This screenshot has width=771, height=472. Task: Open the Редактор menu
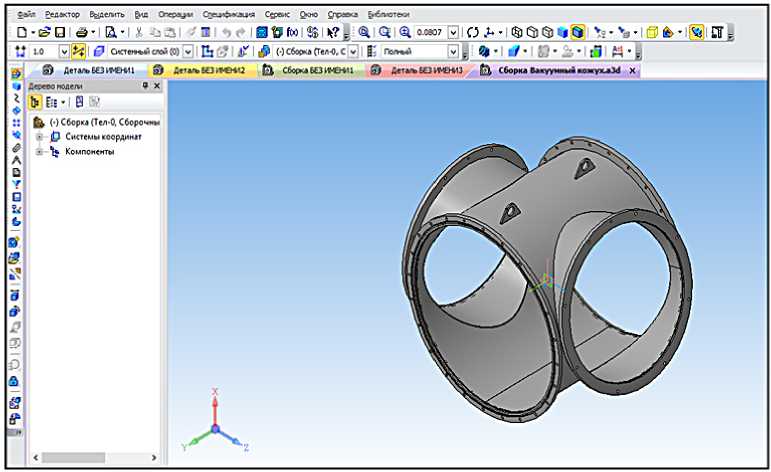click(x=62, y=14)
